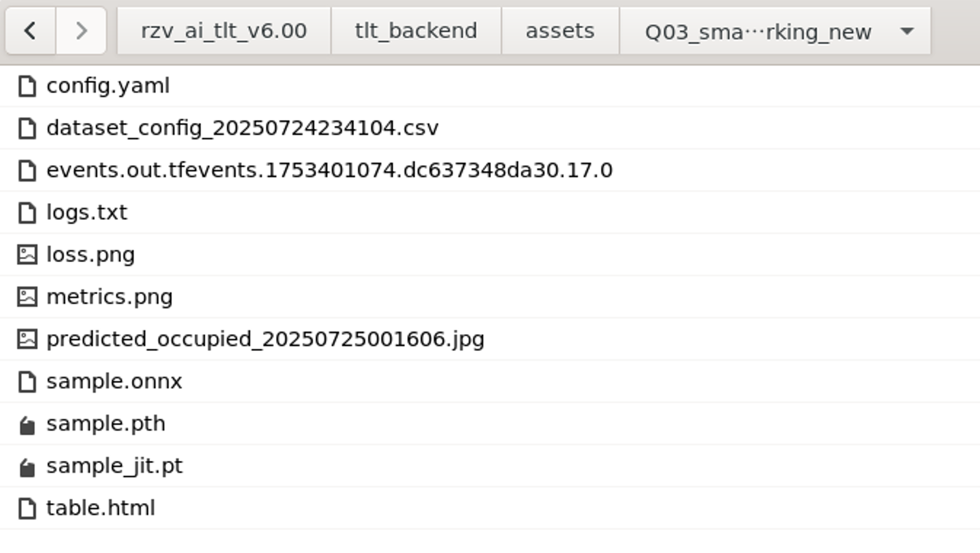This screenshot has width=980, height=553.
Task: Click the predicted_occupied image file icon
Action: [x=27, y=339]
